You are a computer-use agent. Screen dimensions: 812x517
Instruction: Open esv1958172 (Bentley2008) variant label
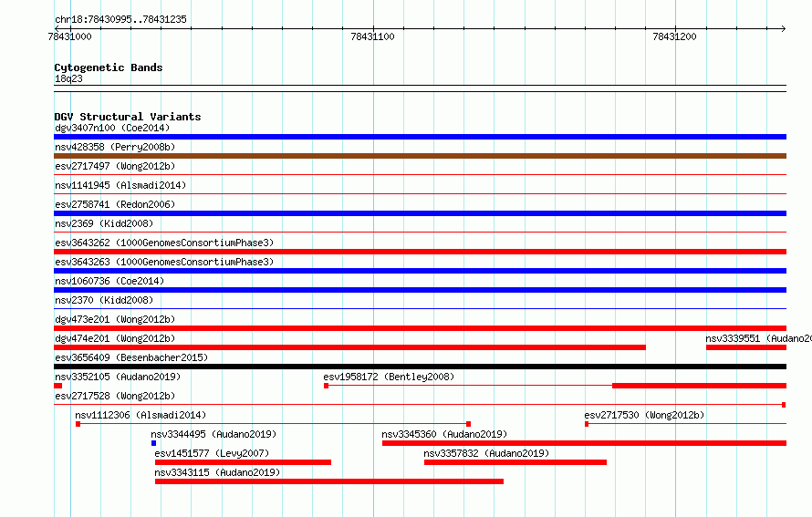tap(389, 377)
